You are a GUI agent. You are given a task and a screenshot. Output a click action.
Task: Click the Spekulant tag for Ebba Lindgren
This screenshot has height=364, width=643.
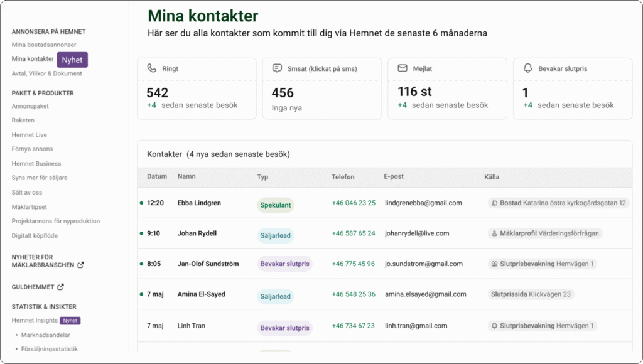[x=276, y=205]
